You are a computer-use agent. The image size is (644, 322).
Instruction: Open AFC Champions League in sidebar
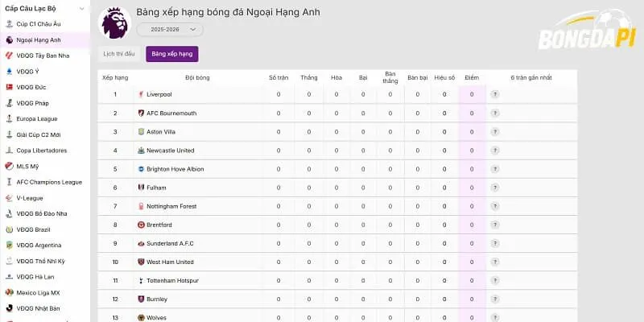pyautogui.click(x=49, y=182)
